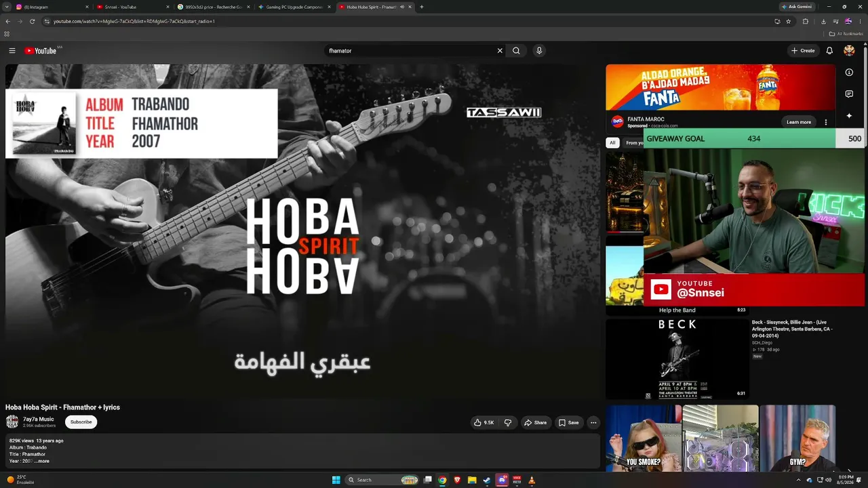Open the YouTube account avatar menu
Image resolution: width=868 pixels, height=488 pixels.
[849, 51]
